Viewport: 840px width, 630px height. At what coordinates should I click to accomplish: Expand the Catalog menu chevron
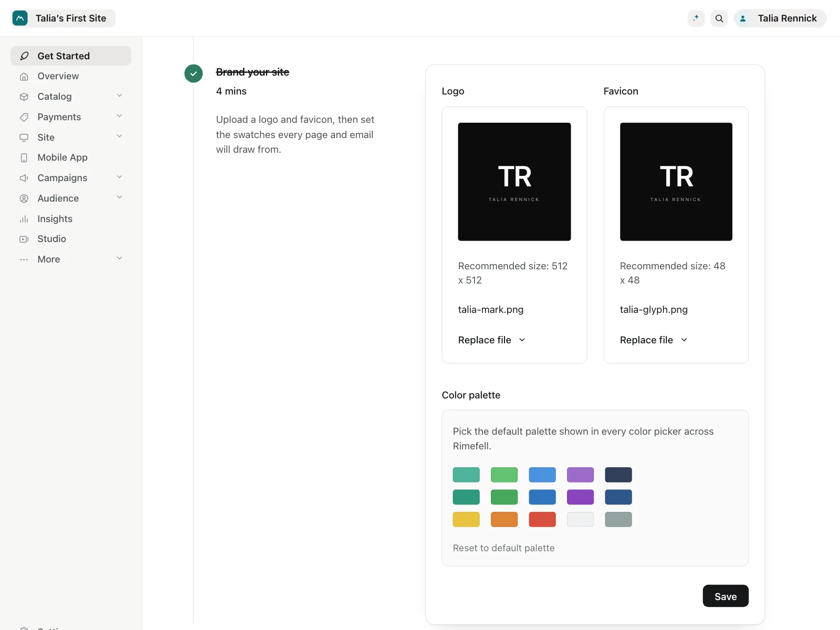pyautogui.click(x=120, y=96)
